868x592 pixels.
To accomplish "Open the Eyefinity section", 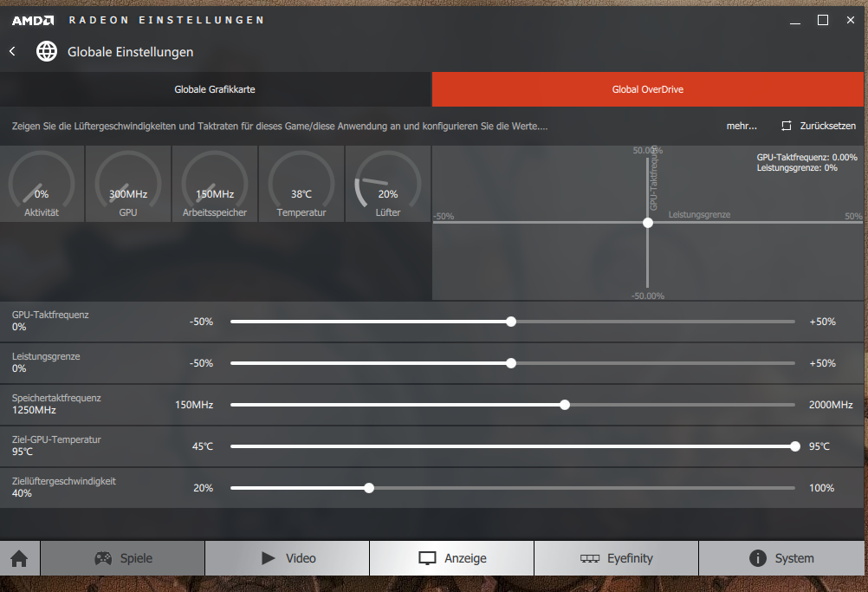I will (x=616, y=558).
